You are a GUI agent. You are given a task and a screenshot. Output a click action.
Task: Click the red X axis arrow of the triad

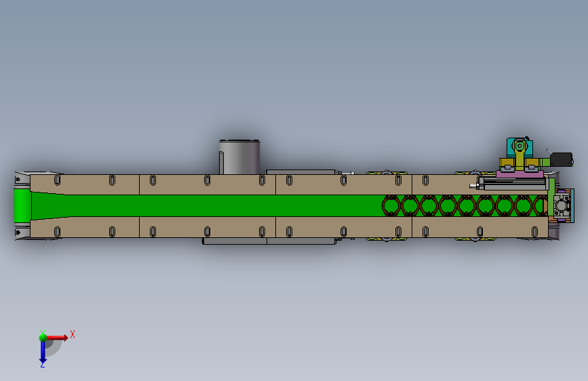point(57,338)
